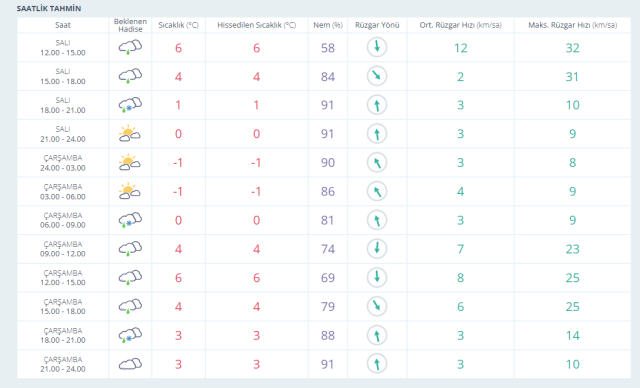Click wind direction arrow for Çarşamba 03.00 - 06.00
640x388 pixels.
point(377,191)
